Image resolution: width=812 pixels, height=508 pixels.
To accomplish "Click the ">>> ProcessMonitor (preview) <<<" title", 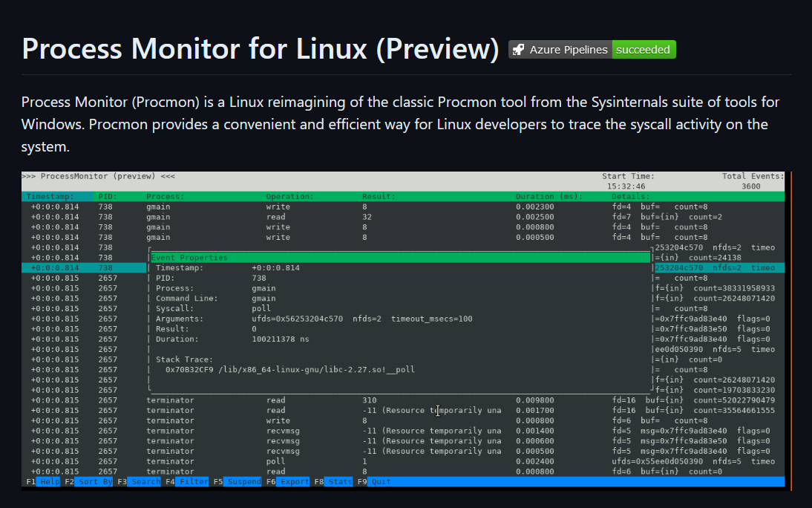I will pos(98,176).
